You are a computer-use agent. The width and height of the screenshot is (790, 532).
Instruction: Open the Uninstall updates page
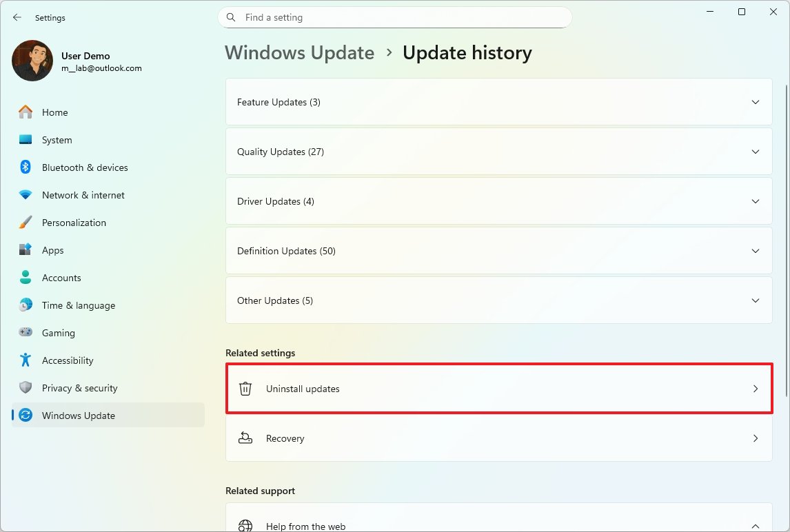[498, 389]
